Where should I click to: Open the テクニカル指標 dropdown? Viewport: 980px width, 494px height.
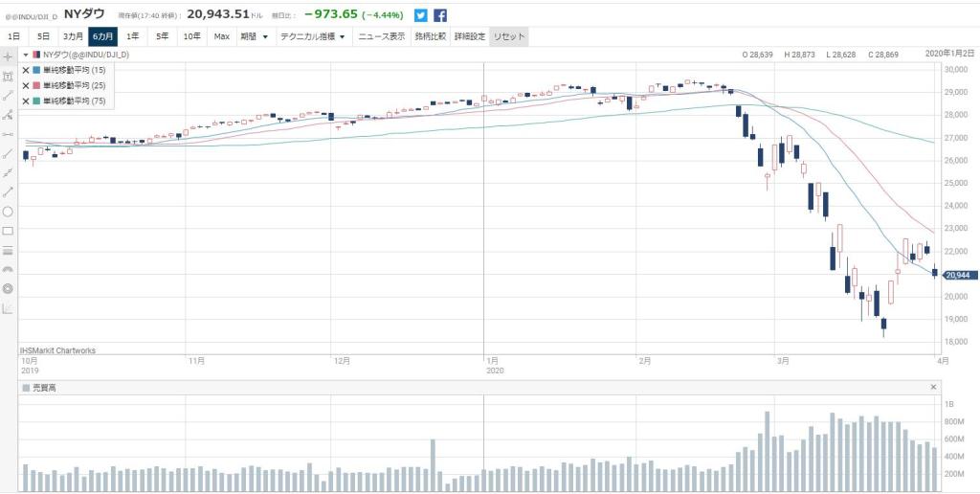[x=313, y=36]
